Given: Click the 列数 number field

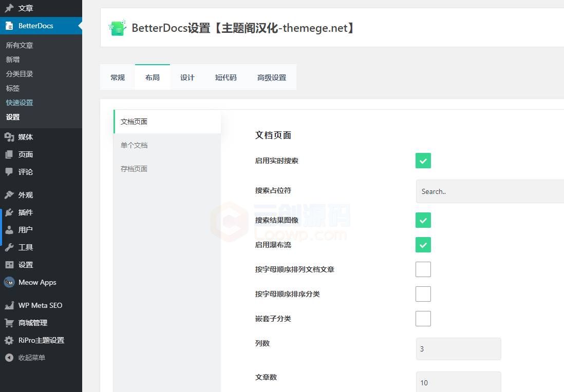Looking at the screenshot, I should point(458,349).
